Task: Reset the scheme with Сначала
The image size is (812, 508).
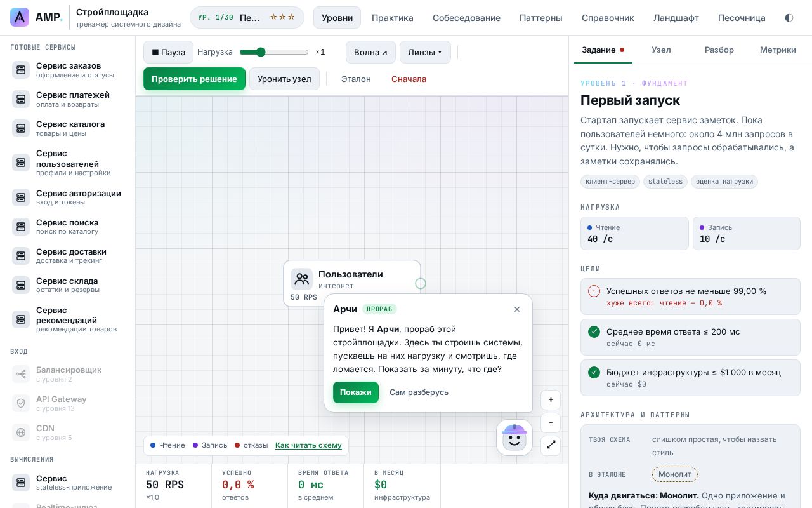Action: pyautogui.click(x=409, y=79)
